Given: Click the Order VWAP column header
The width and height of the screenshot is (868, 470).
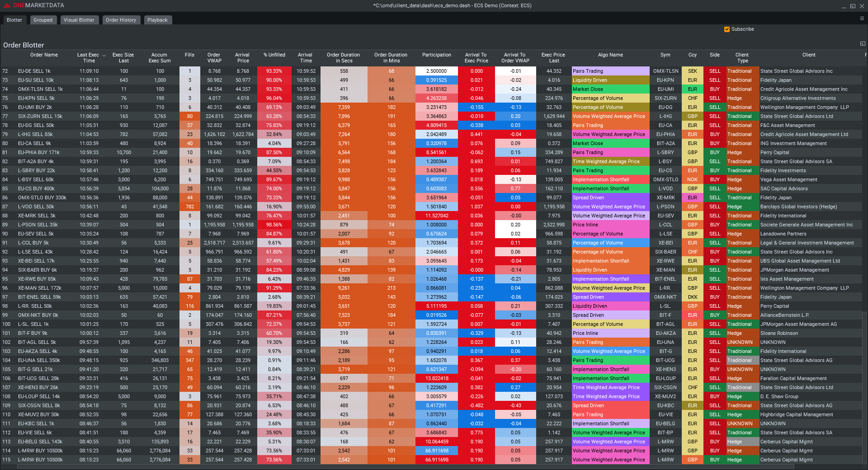Looking at the screenshot, I should click(214, 58).
